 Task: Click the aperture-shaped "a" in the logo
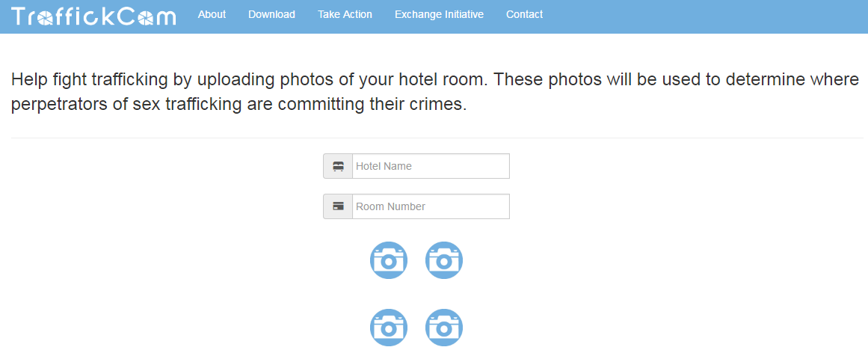44,17
